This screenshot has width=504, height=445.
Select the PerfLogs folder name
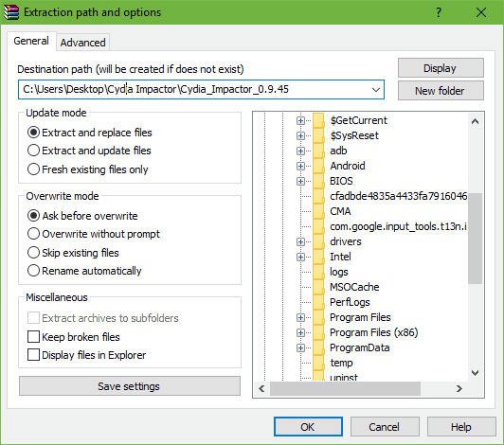coord(350,302)
